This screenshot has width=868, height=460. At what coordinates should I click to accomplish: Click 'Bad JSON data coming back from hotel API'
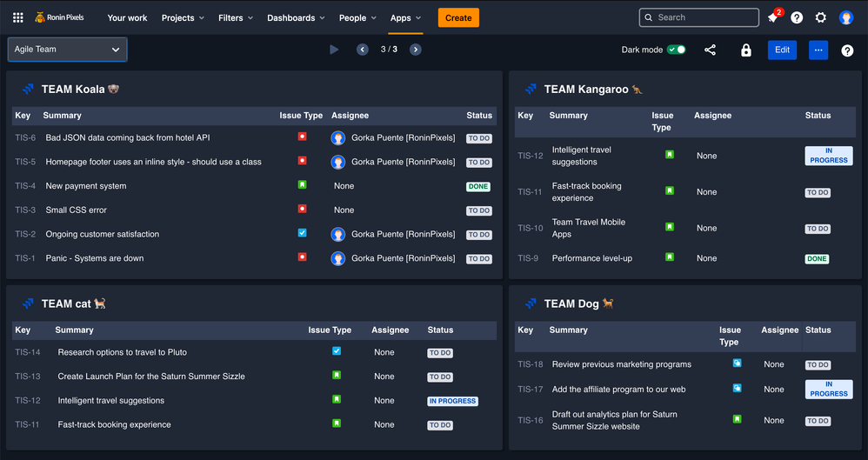click(128, 138)
